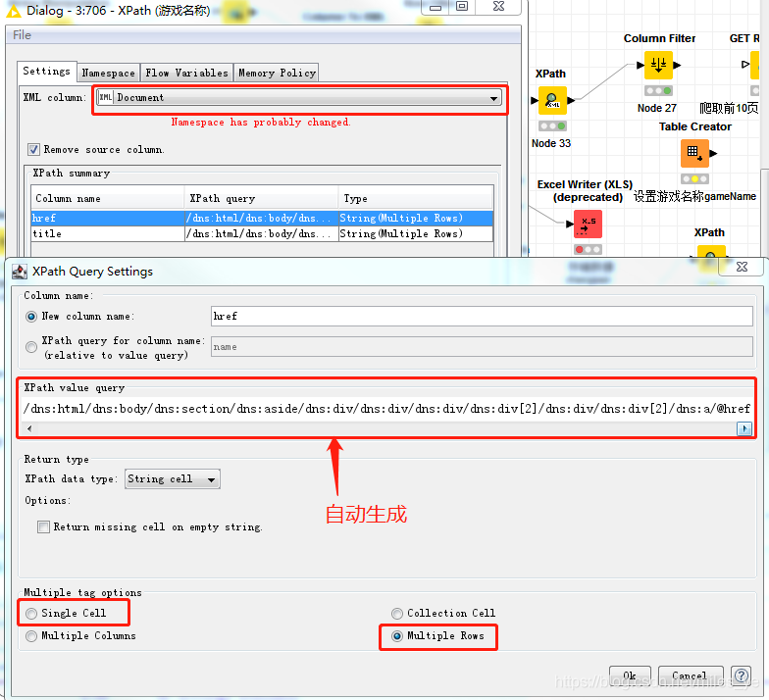Click the XPath Query Settings title icon
This screenshot has width=769, height=700.
20,272
